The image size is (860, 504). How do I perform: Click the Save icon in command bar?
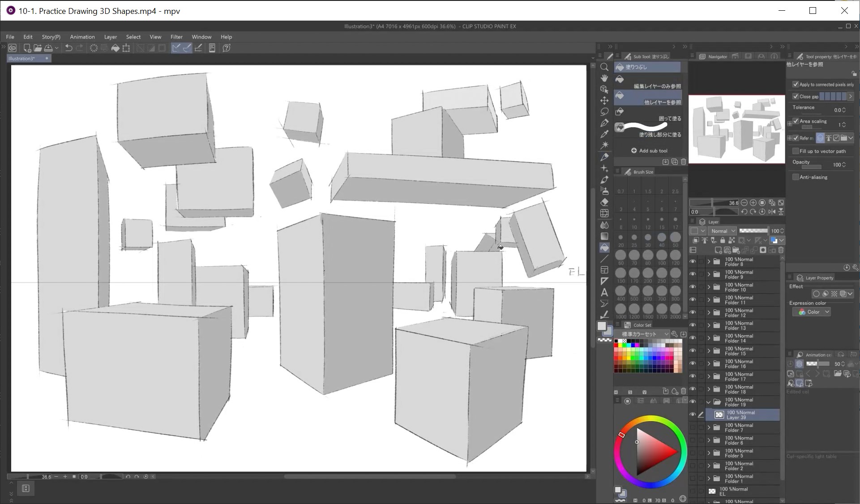[48, 48]
